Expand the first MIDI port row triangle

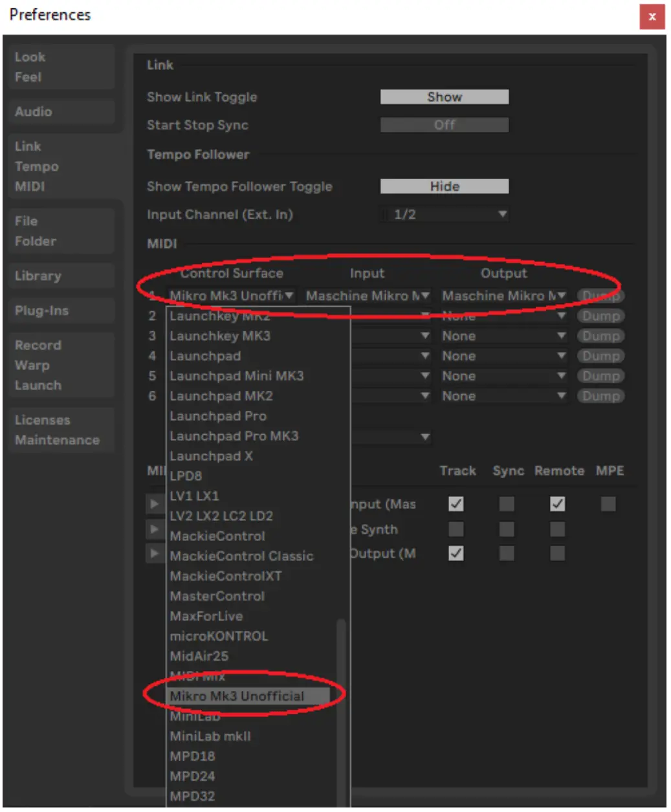pos(154,504)
